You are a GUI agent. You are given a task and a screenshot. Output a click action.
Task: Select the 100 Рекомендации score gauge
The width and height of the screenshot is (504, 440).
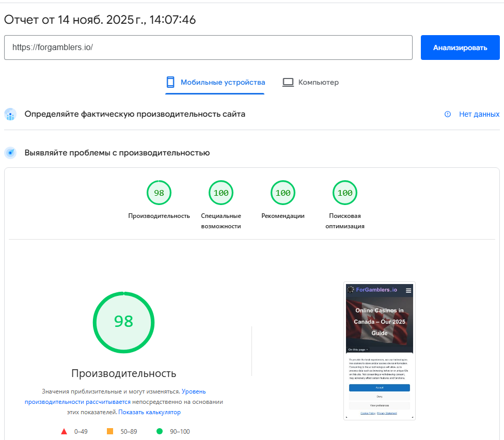click(283, 193)
